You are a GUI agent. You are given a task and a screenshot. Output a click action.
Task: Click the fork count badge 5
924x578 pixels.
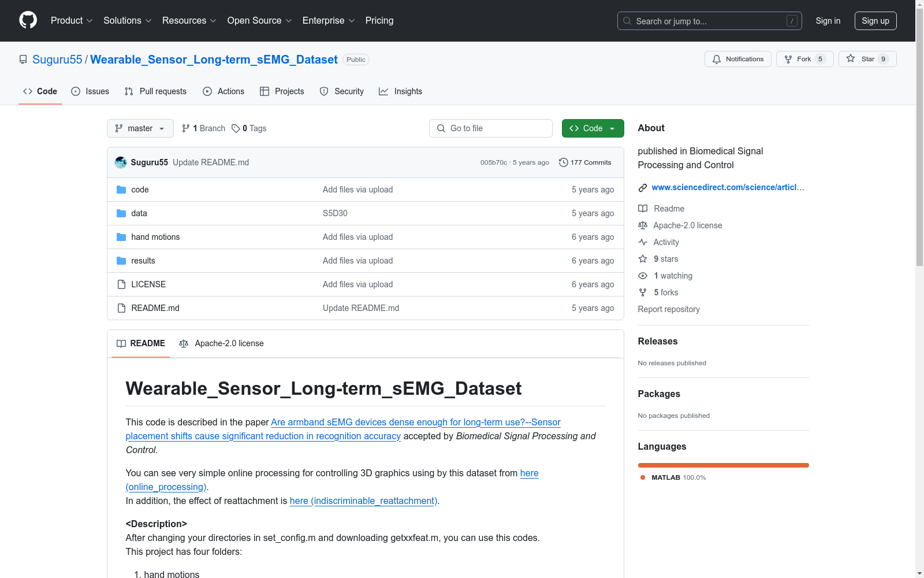[820, 59]
